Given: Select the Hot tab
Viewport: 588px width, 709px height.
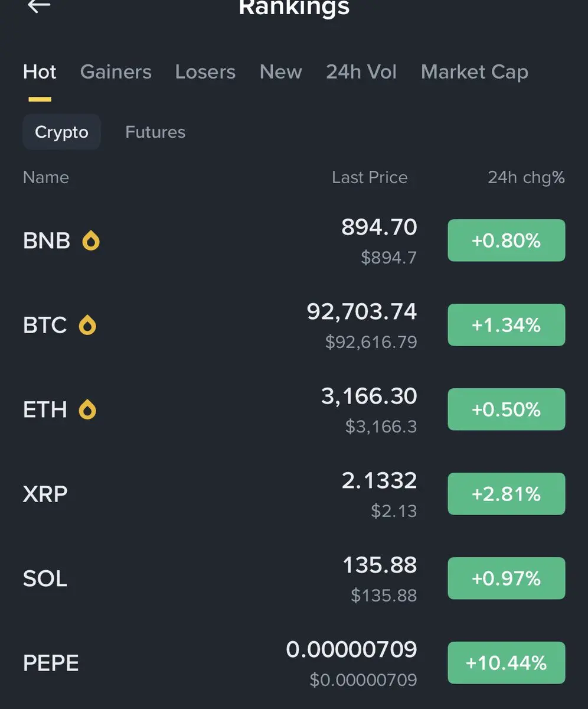Looking at the screenshot, I should [40, 72].
